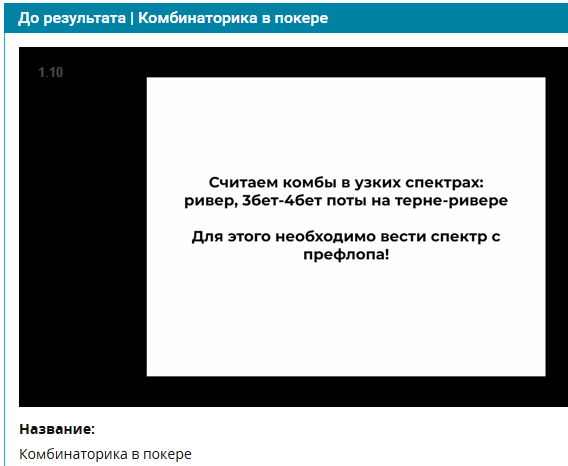The width and height of the screenshot is (568, 466).
Task: Click the bold 'Название:' label
Action: 57,429
